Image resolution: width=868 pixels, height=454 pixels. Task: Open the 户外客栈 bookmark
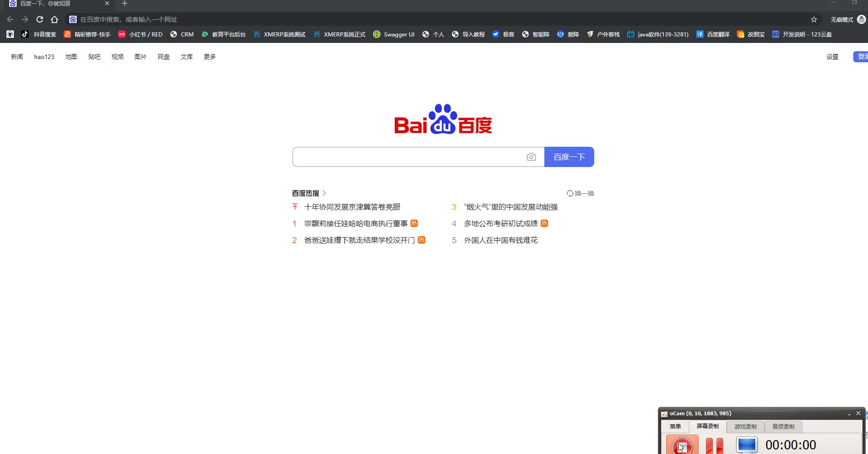[x=603, y=34]
